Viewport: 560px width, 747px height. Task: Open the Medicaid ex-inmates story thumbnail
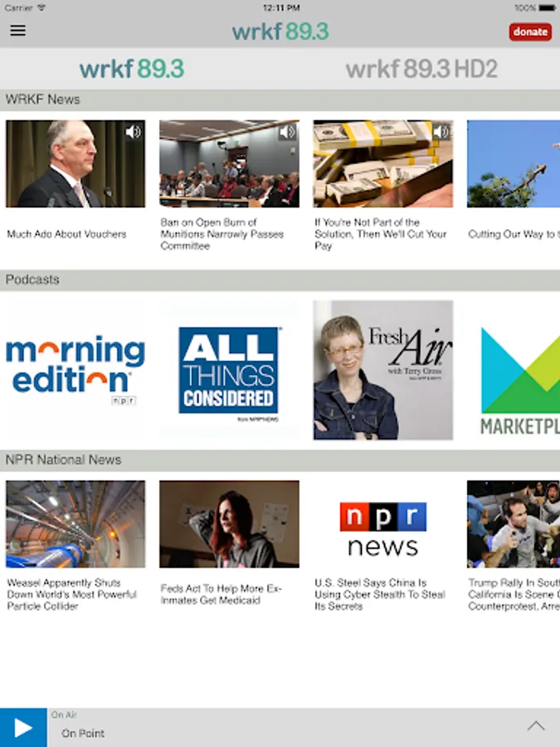coord(229,524)
